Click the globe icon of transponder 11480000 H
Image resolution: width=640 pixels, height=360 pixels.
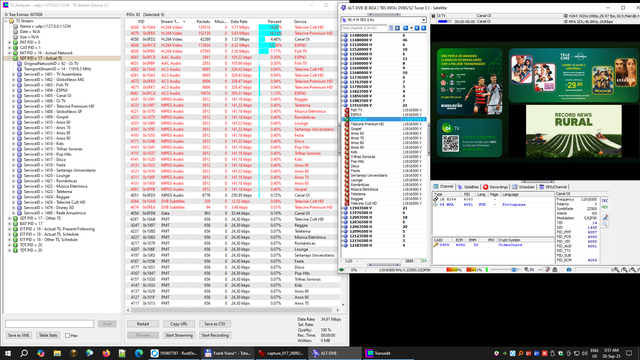click(346, 36)
